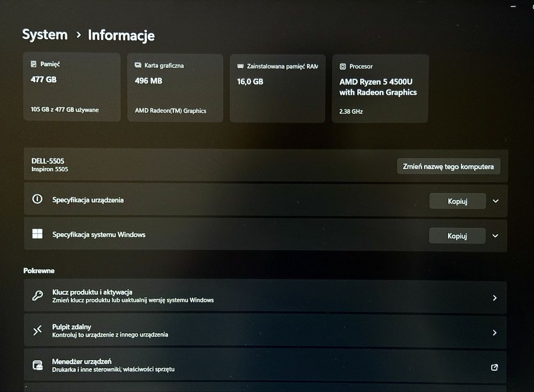Expand Specyfikacja systemu Windows with chevron
The height and width of the screenshot is (392, 534).
point(495,236)
